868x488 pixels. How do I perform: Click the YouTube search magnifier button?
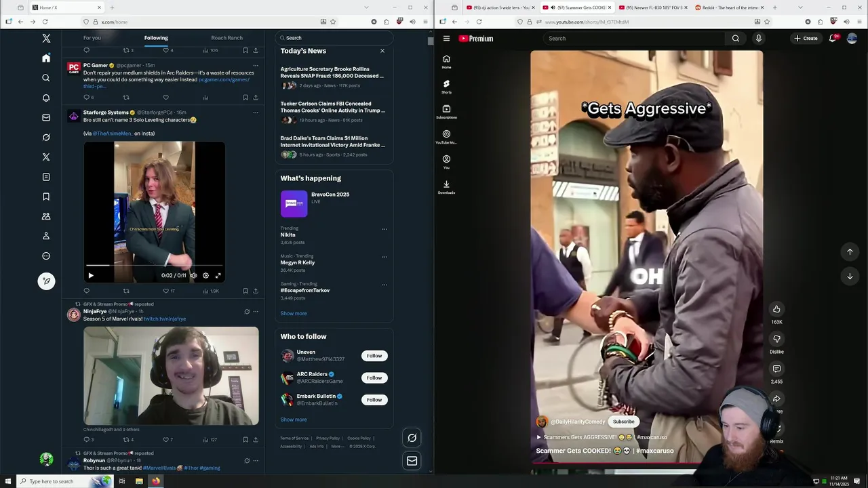point(735,39)
